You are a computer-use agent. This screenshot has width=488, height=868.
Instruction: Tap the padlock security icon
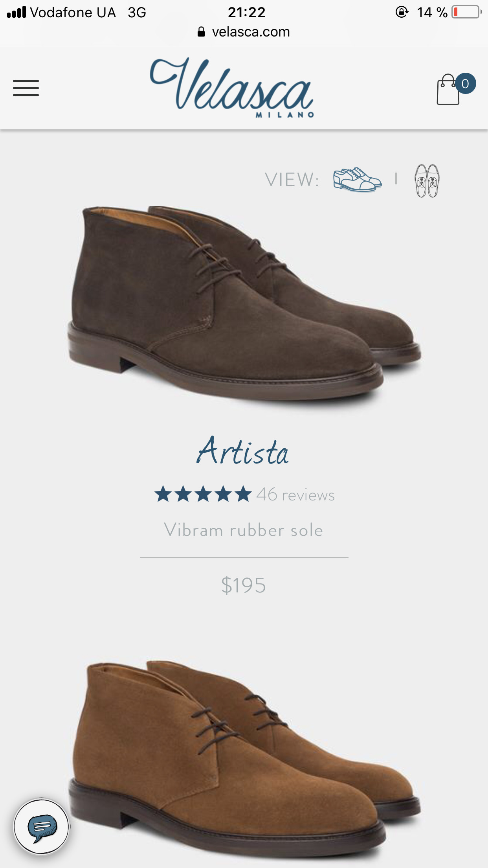201,32
